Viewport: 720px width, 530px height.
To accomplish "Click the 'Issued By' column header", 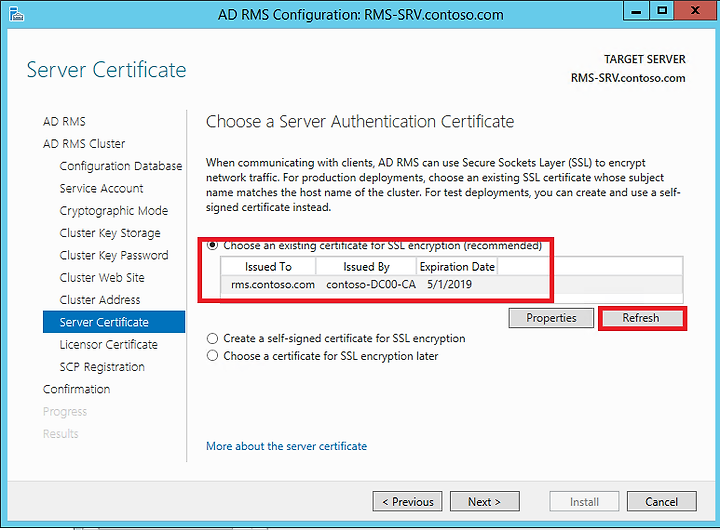I will coord(366,266).
